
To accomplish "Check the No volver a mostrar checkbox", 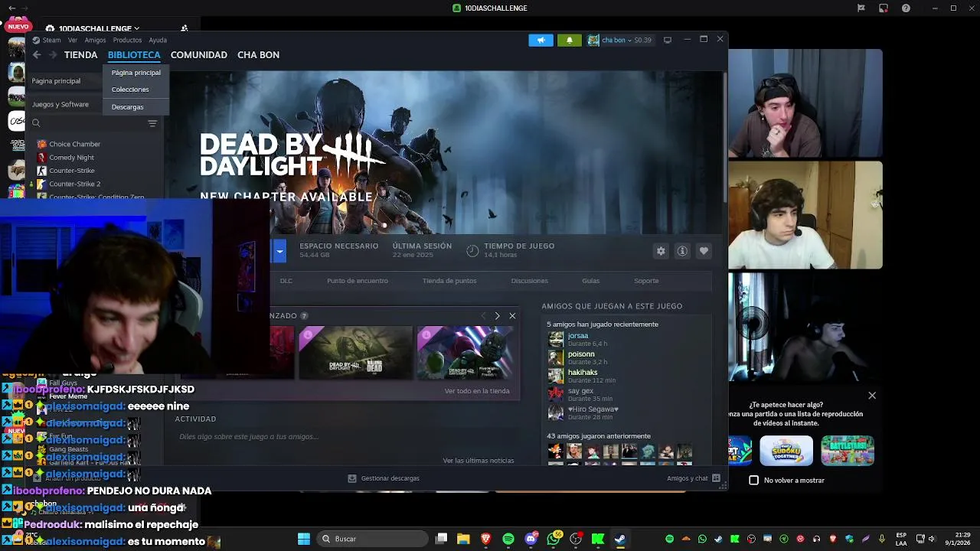I will (x=754, y=481).
